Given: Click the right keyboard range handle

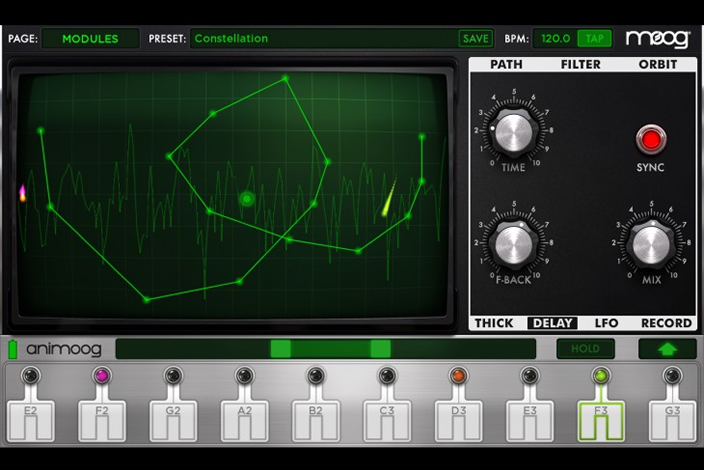Looking at the screenshot, I should pos(380,348).
